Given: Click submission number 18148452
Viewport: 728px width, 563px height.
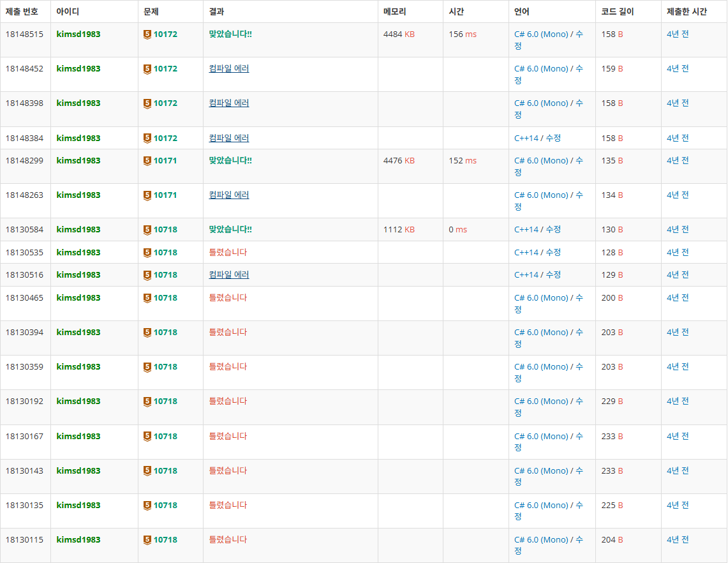Looking at the screenshot, I should 24,69.
